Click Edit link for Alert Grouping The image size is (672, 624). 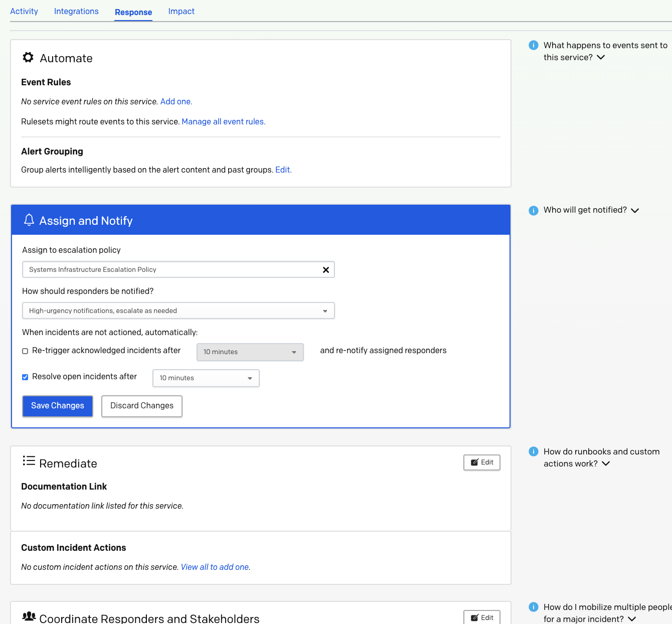click(283, 170)
